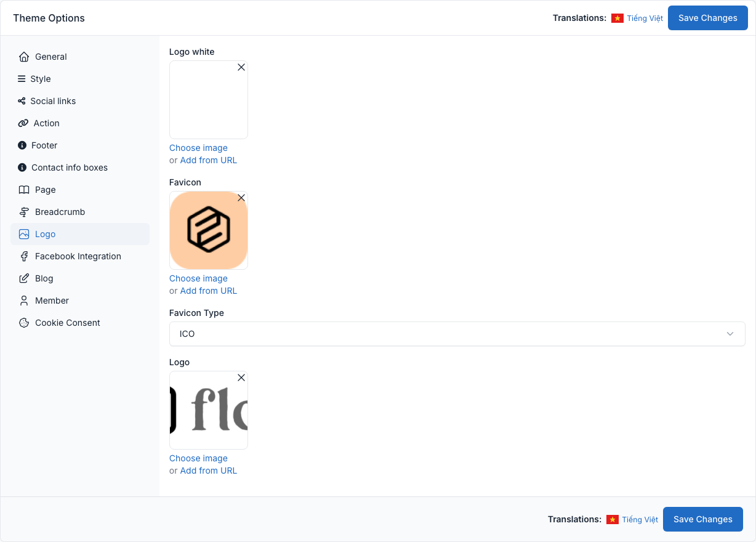The width and height of the screenshot is (756, 542).
Task: Click the Style list icon
Action: 22,79
